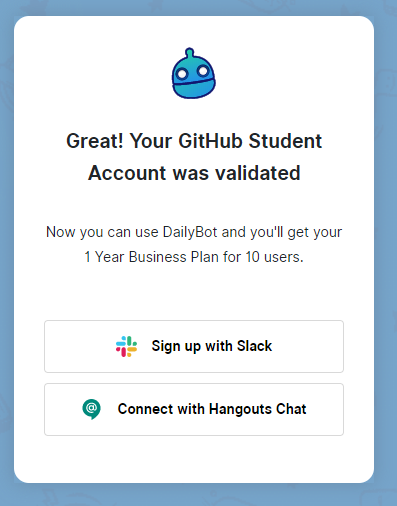Connect with Hangouts Chat button
The height and width of the screenshot is (506, 397).
tap(194, 409)
